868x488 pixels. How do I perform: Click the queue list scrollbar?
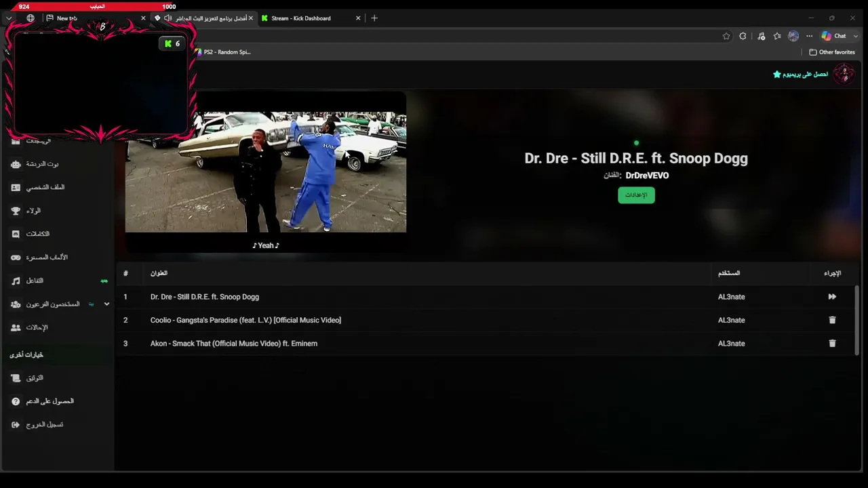click(x=856, y=319)
